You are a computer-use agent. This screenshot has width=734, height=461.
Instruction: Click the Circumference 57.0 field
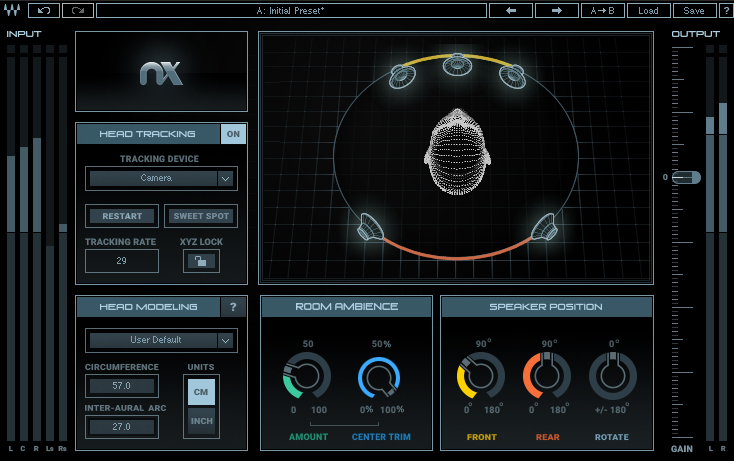click(x=122, y=386)
